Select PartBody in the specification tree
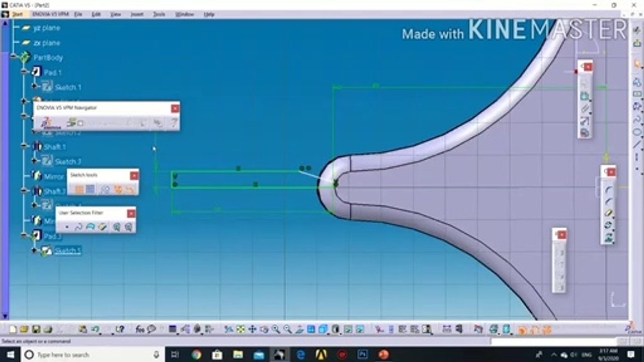This screenshot has width=644, height=362. click(48, 57)
